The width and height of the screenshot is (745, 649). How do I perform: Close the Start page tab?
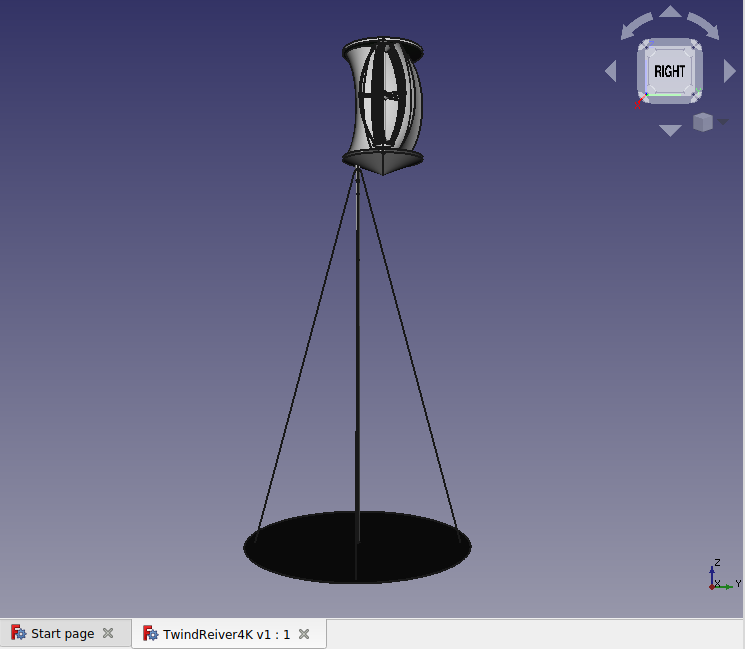108,633
